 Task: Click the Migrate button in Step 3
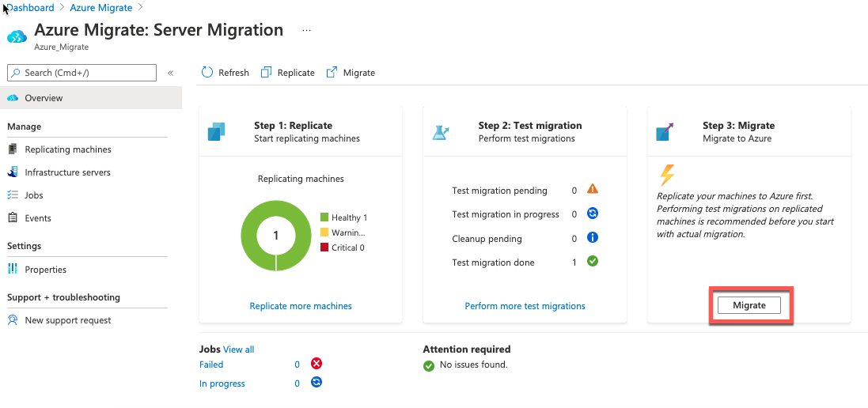[749, 305]
